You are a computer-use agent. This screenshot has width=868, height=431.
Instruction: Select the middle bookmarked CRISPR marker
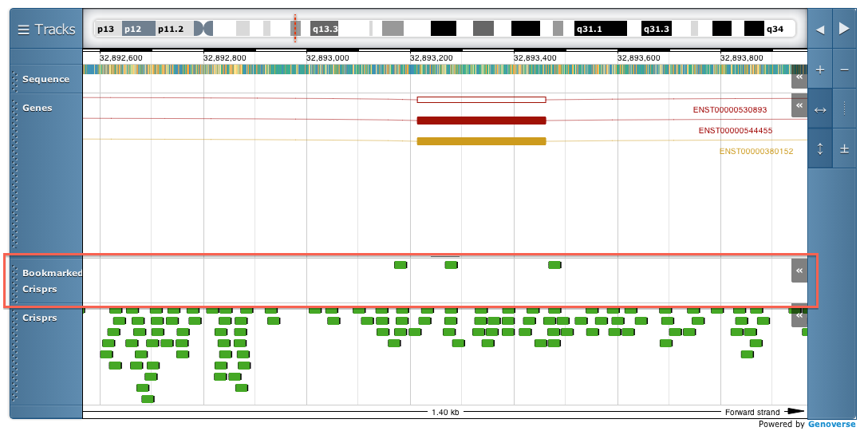[x=451, y=264]
